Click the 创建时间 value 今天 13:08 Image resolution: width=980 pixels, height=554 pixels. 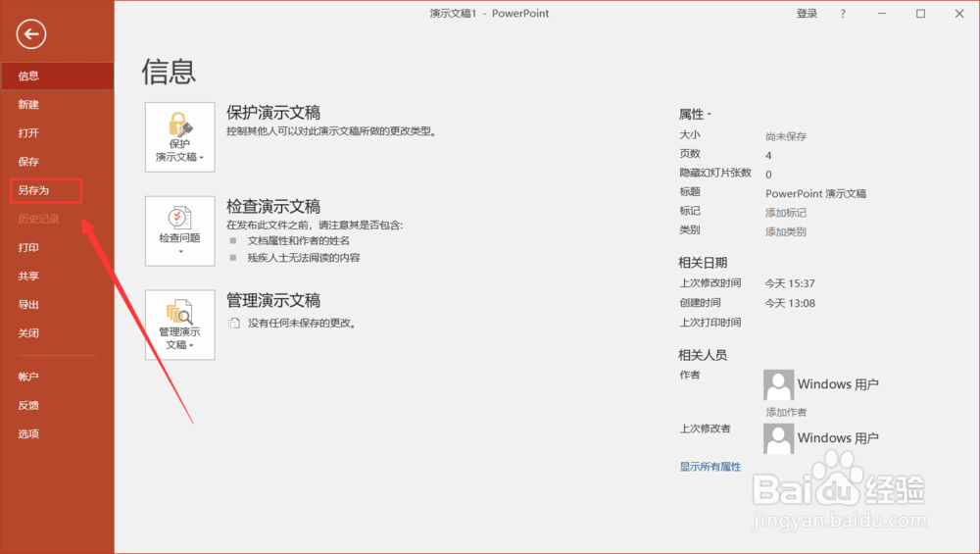coord(790,303)
